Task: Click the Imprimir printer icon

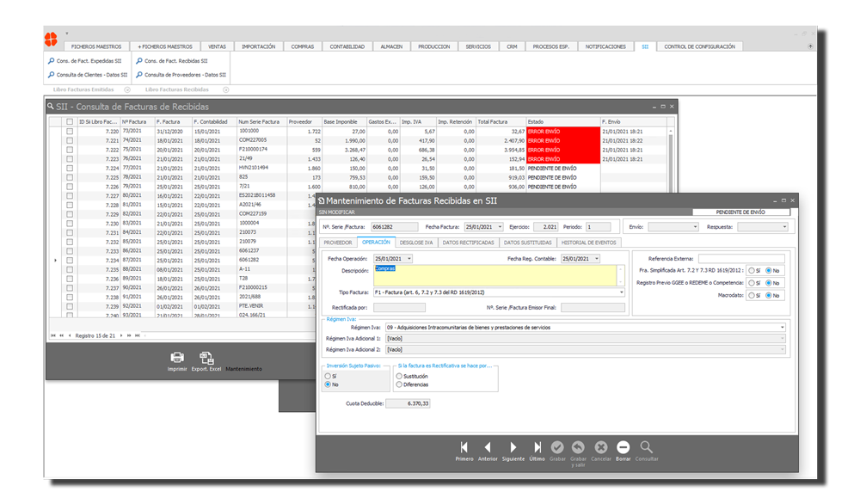Action: [x=177, y=358]
